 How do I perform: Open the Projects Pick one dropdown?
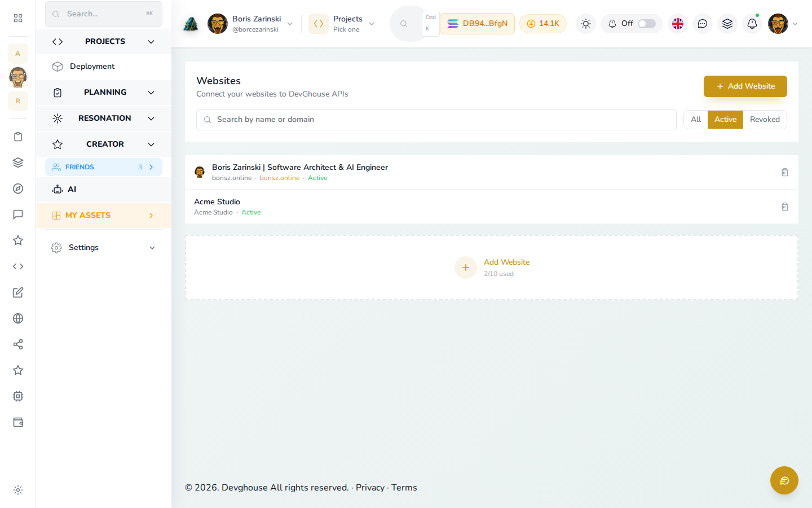(342, 24)
